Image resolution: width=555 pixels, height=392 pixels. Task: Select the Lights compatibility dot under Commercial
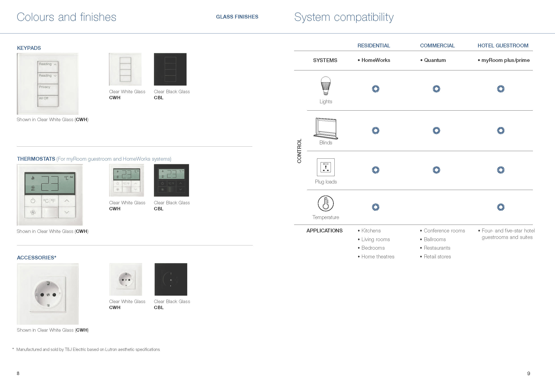coord(436,89)
